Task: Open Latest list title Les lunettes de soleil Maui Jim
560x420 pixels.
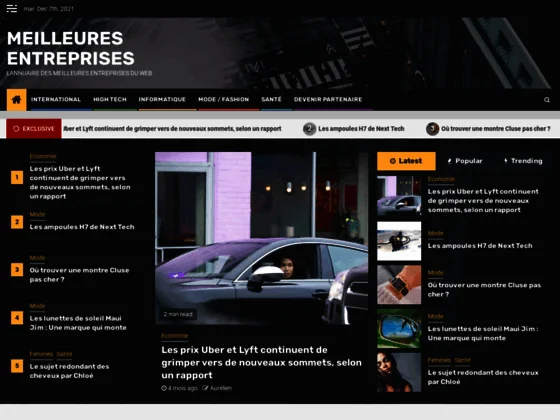Action: point(483,333)
